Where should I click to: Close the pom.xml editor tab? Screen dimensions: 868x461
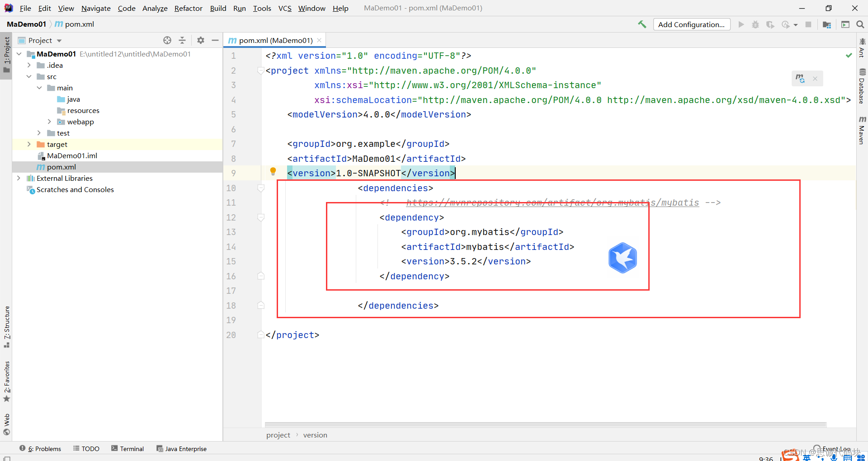click(x=319, y=40)
